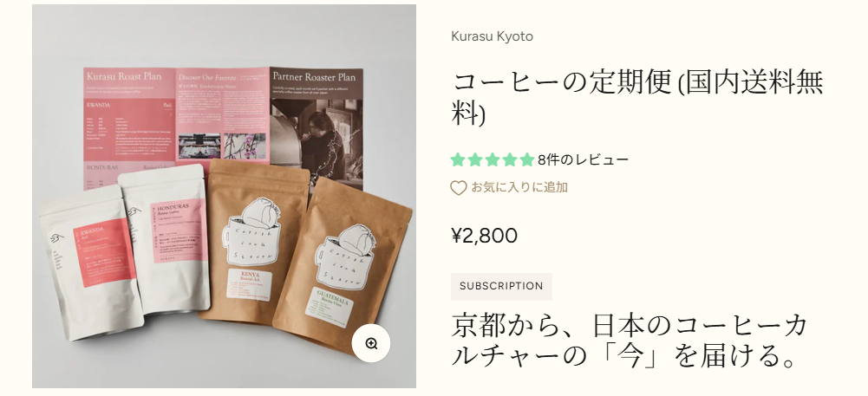Screen dimensions: 868x396
Task: Select the mug illustration on the Guatemala bag
Action: (344, 257)
